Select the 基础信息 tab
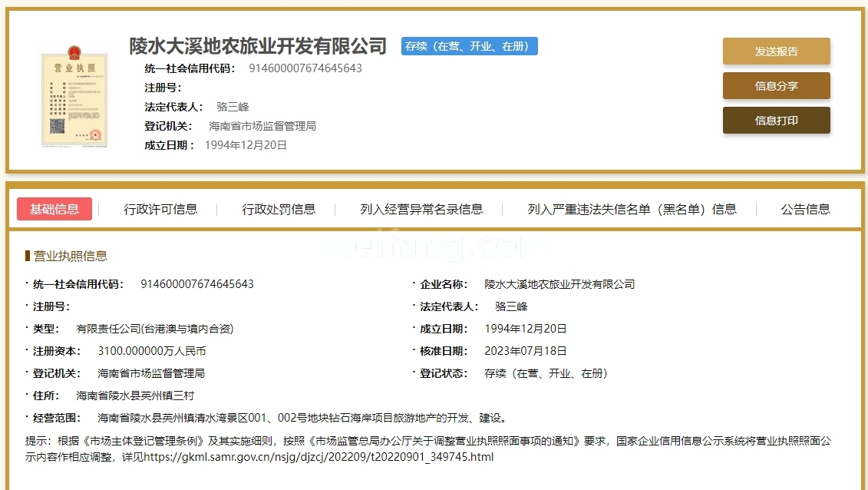 click(54, 209)
